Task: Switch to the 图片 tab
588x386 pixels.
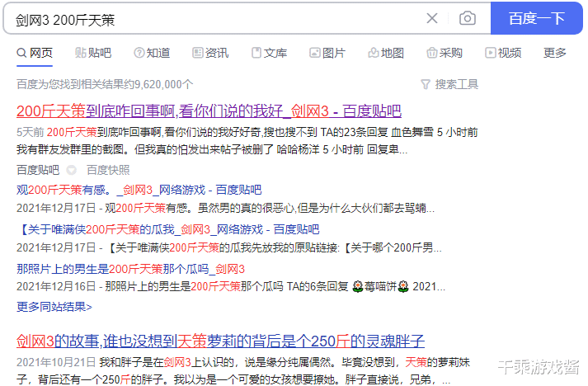Action: (327, 53)
